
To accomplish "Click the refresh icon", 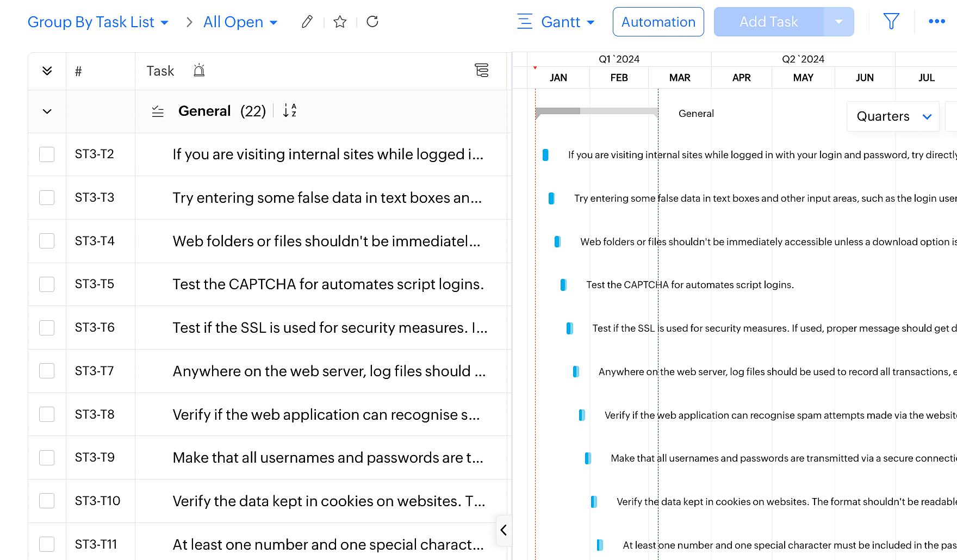I will (x=372, y=22).
